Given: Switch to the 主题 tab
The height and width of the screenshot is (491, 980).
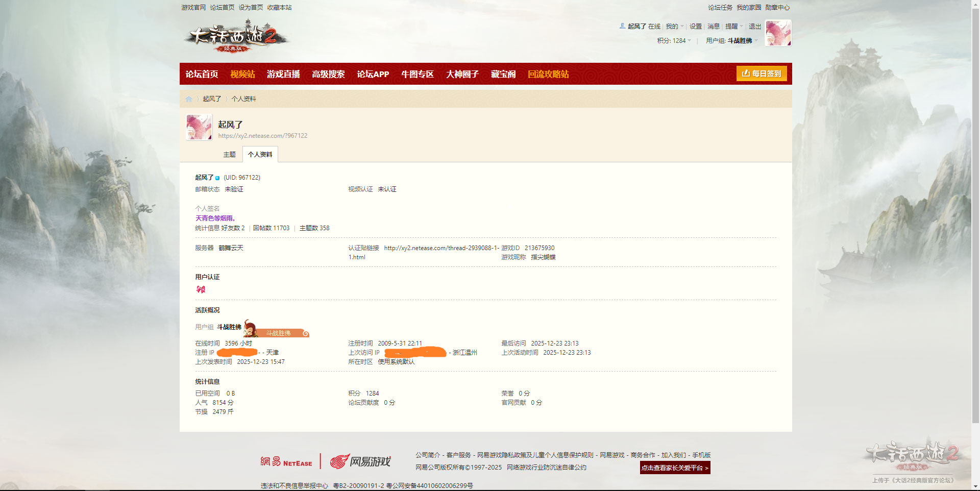Looking at the screenshot, I should coord(229,155).
